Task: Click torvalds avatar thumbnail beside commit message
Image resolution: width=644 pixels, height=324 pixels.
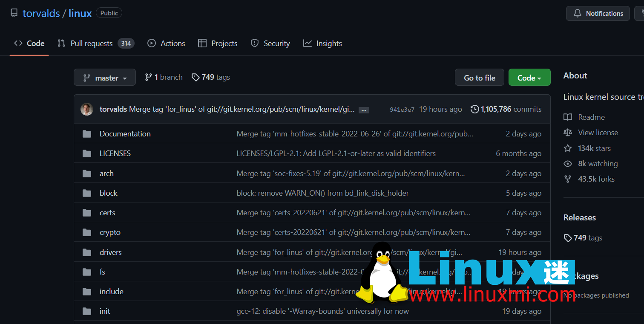Action: click(86, 109)
